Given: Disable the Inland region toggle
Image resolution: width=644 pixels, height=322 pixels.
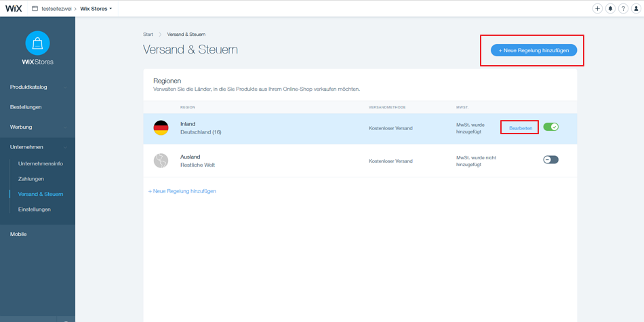Looking at the screenshot, I should pyautogui.click(x=550, y=127).
